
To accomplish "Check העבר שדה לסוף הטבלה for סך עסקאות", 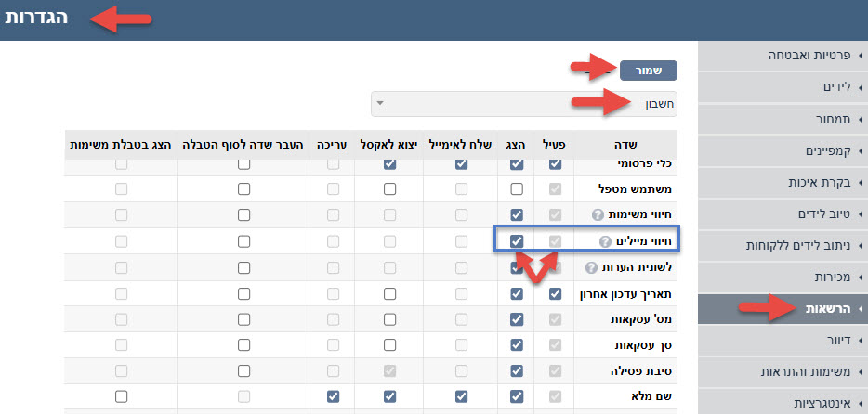I will point(243,345).
